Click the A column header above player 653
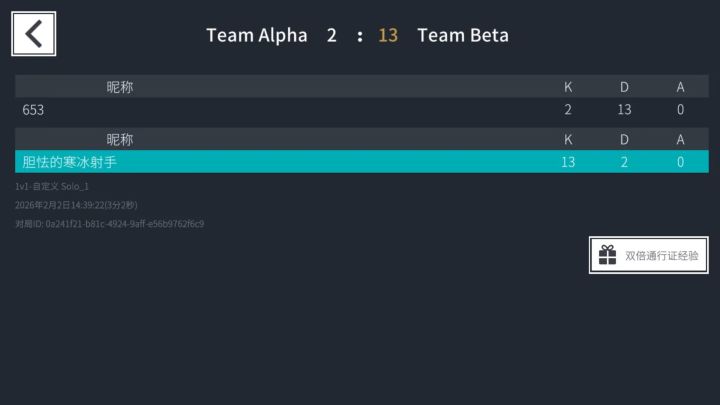 tap(680, 87)
